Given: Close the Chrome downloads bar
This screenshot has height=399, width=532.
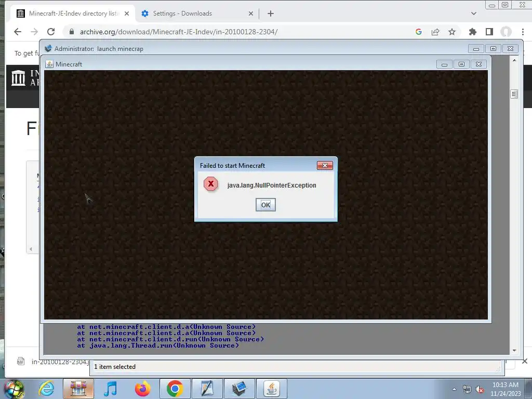Looking at the screenshot, I should click(x=525, y=361).
